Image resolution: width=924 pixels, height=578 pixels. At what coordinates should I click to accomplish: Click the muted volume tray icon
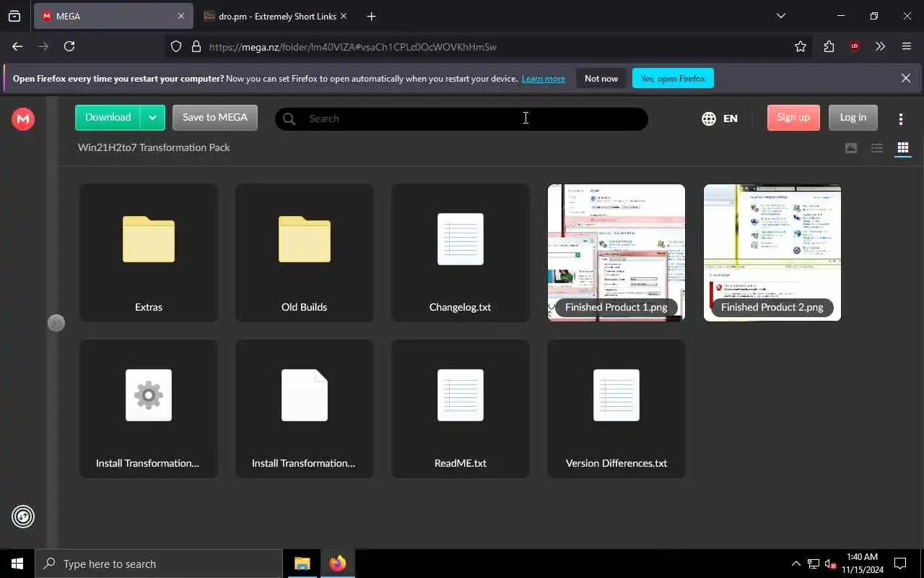coord(831,564)
